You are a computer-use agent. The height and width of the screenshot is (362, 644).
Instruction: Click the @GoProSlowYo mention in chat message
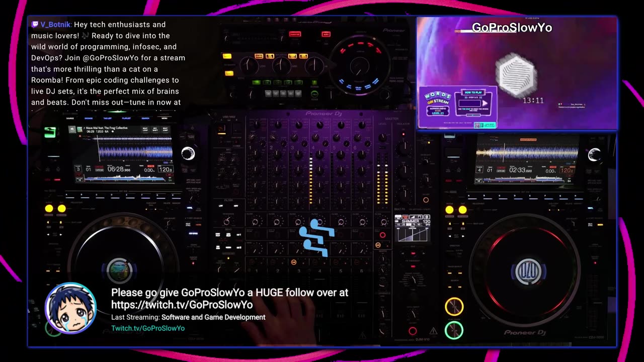pyautogui.click(x=107, y=58)
